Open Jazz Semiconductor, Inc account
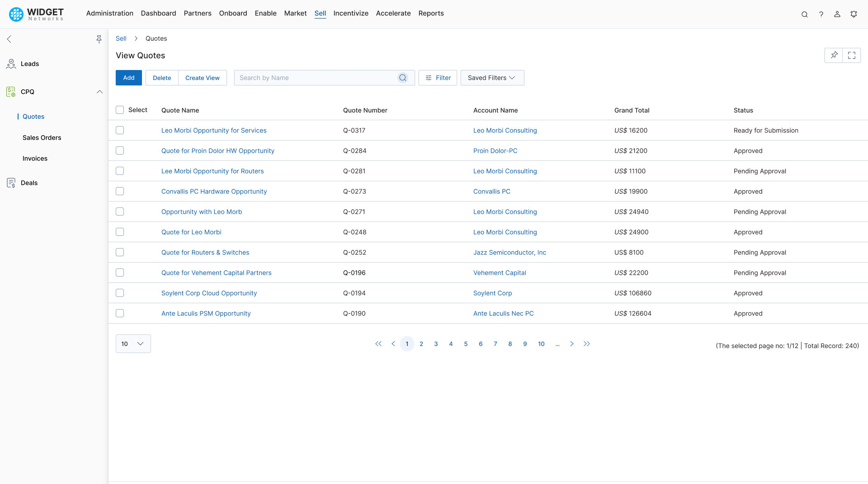 point(509,252)
